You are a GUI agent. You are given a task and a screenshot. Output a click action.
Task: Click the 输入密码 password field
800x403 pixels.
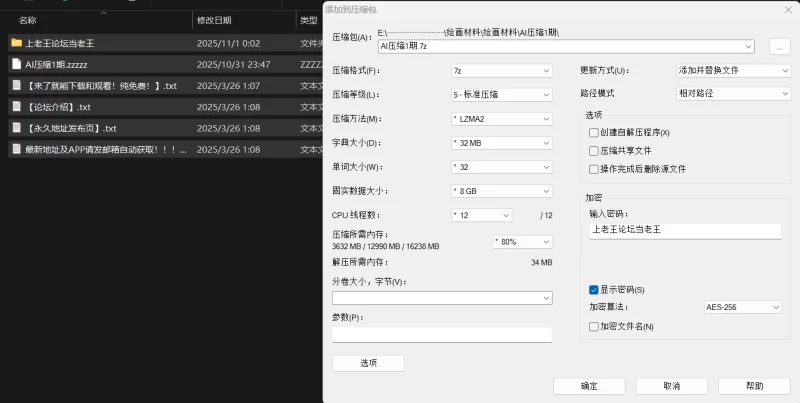point(685,231)
